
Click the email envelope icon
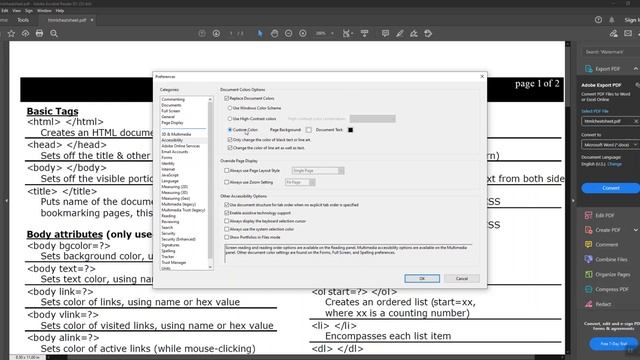click(628, 33)
